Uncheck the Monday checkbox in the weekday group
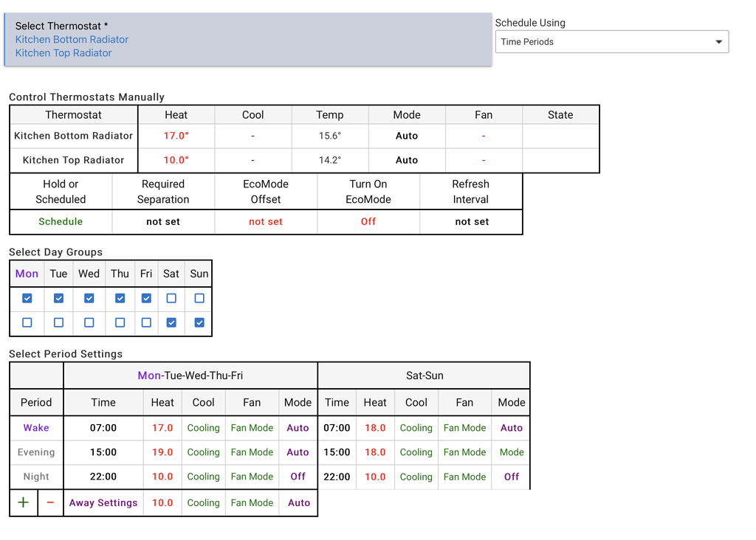Viewport: 756px width, 540px height. pyautogui.click(x=27, y=298)
